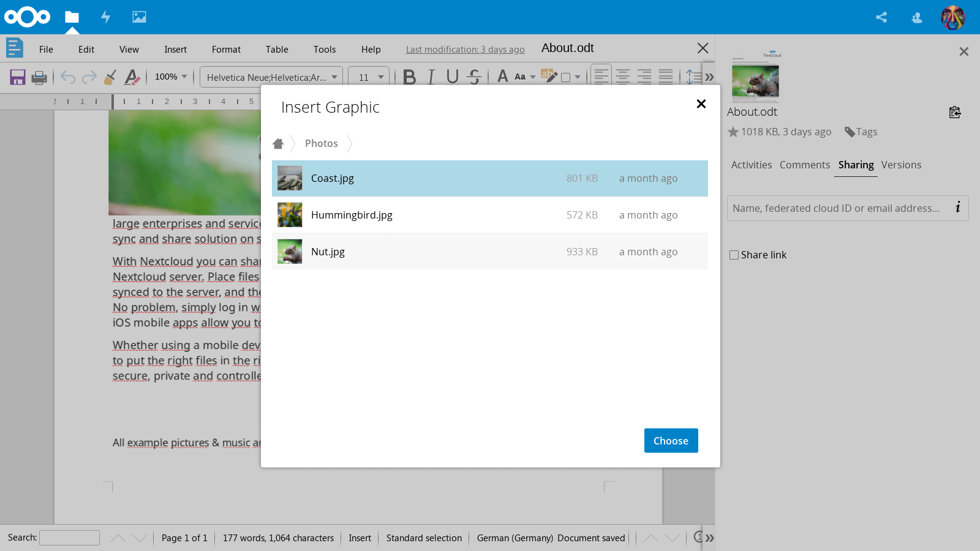Select the Nut.jpg file row
Screen dimensions: 980x551
490,252
